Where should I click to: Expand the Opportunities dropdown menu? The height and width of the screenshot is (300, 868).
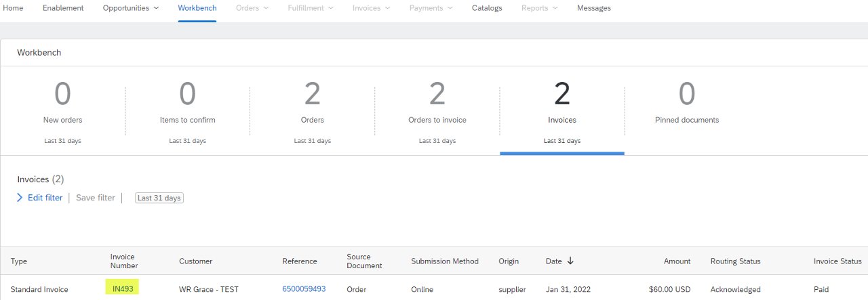tap(131, 8)
